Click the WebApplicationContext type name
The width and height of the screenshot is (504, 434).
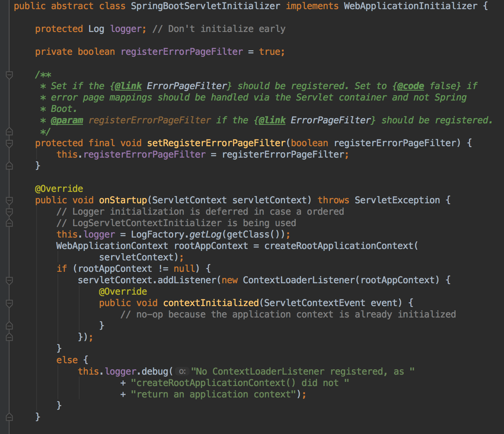click(x=112, y=246)
